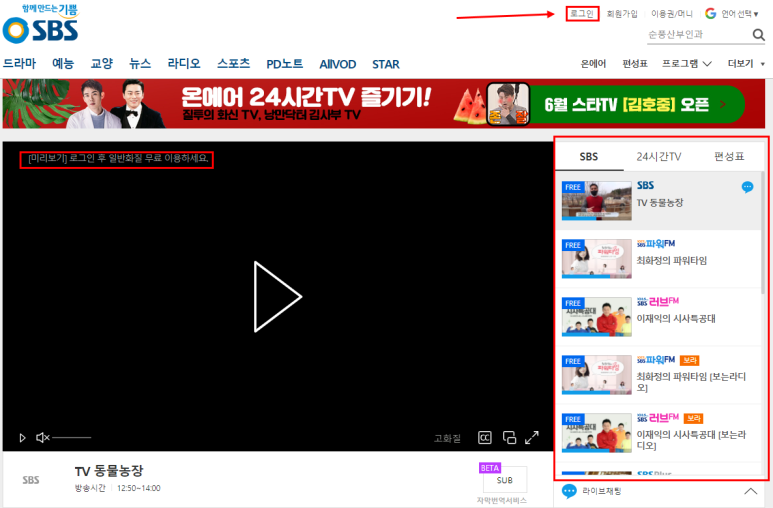The image size is (773, 508).
Task: Open the pop-out mini player icon
Action: (509, 437)
